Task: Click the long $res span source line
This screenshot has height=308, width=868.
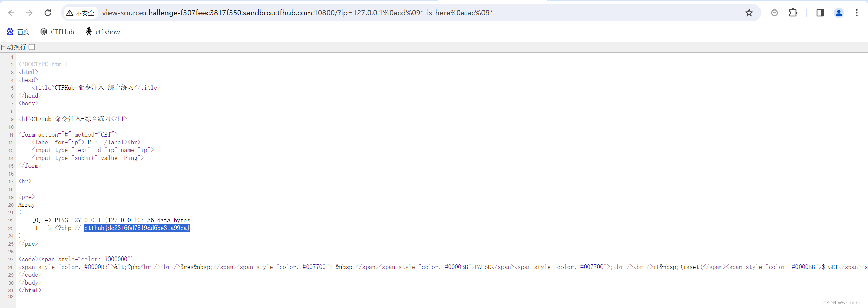Action: click(x=442, y=267)
